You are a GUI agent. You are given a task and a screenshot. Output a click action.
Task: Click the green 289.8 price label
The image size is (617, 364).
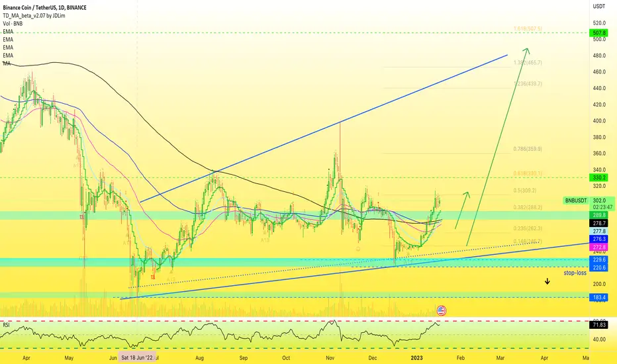598,215
